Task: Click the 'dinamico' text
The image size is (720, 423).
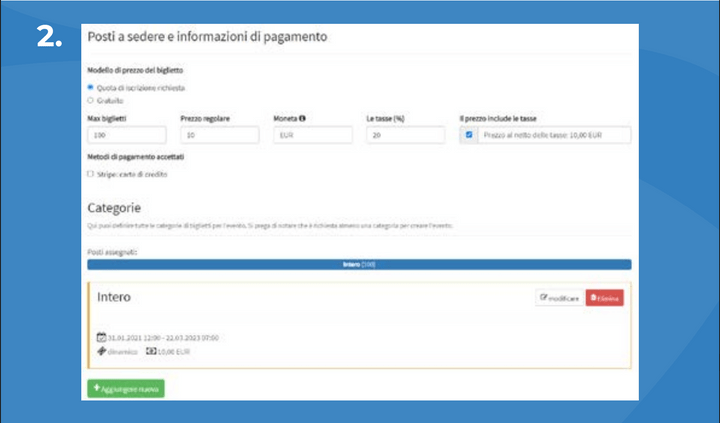Action: tap(123, 352)
